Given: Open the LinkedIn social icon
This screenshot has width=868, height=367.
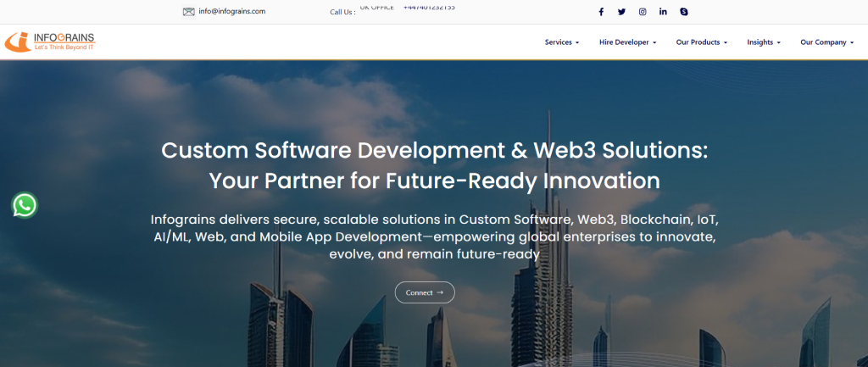Looking at the screenshot, I should tap(663, 12).
